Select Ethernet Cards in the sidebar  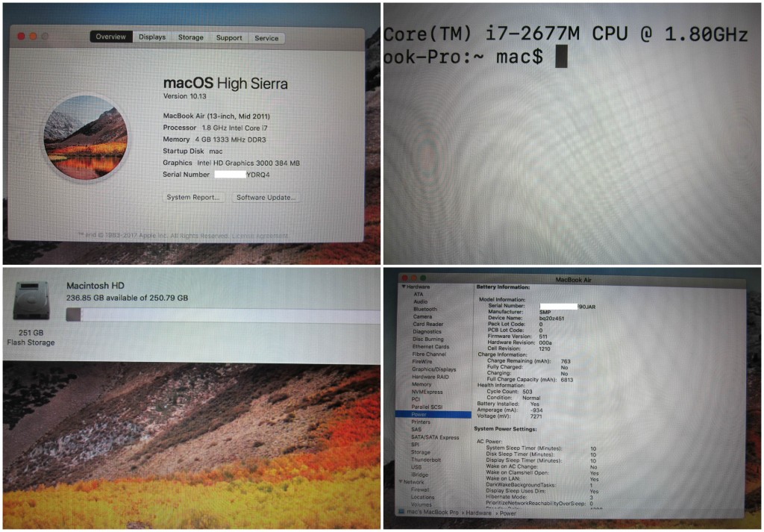click(430, 347)
